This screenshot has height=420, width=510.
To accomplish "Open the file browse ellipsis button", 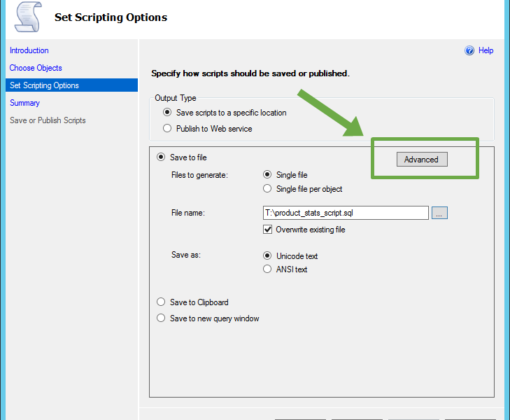I will tap(439, 213).
